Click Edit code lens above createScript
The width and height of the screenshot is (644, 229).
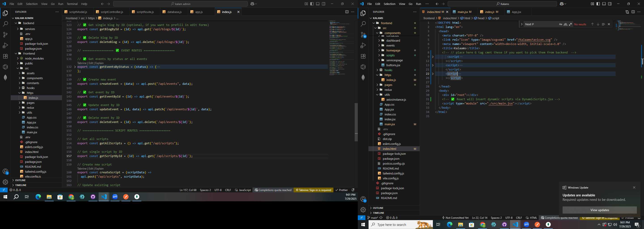point(91,168)
